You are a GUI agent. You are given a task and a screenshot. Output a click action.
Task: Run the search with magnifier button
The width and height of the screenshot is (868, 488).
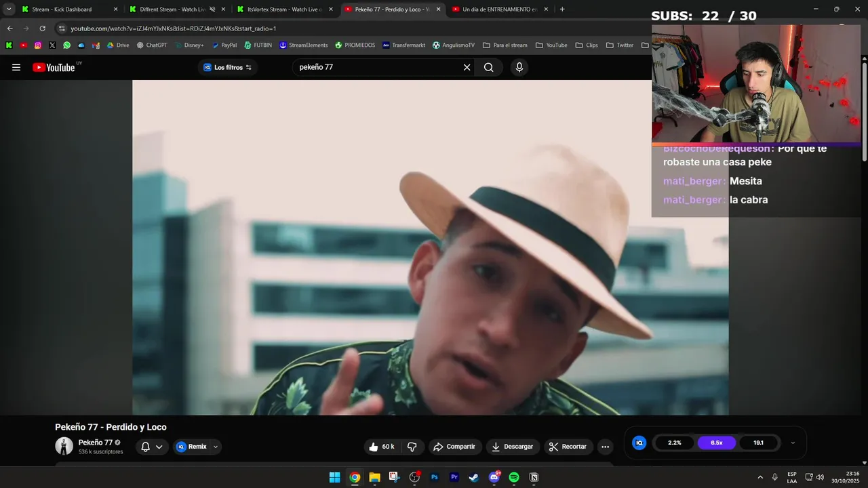click(488, 67)
